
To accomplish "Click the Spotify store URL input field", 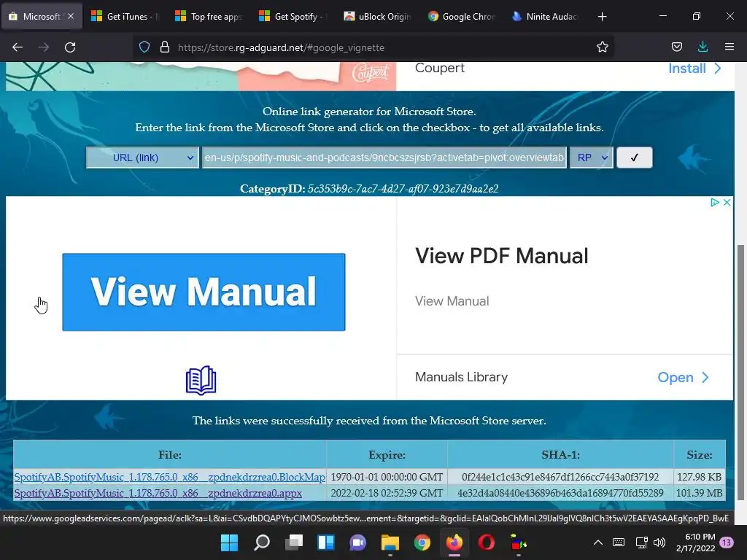I will click(384, 157).
